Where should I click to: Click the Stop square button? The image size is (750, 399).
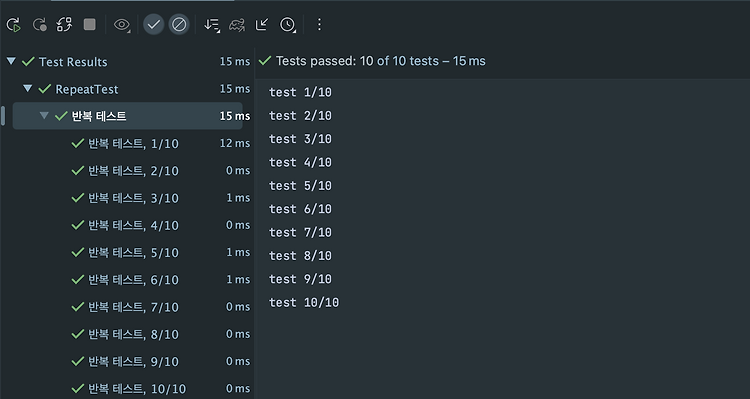[89, 24]
